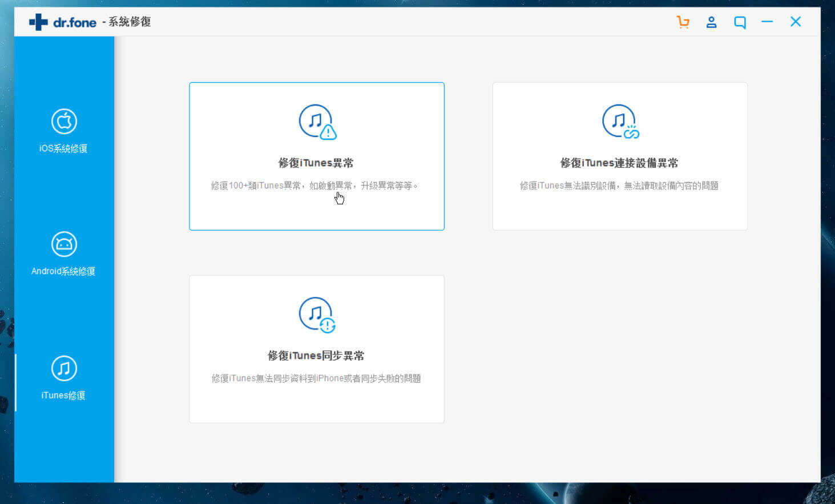Image resolution: width=835 pixels, height=504 pixels.
Task: Open the feedback chat bubble icon
Action: (x=740, y=23)
